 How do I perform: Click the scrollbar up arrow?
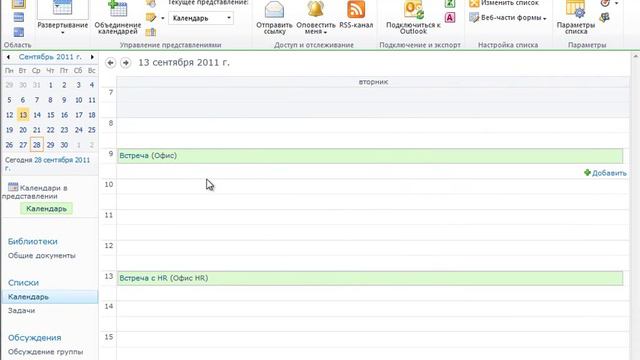click(x=636, y=56)
